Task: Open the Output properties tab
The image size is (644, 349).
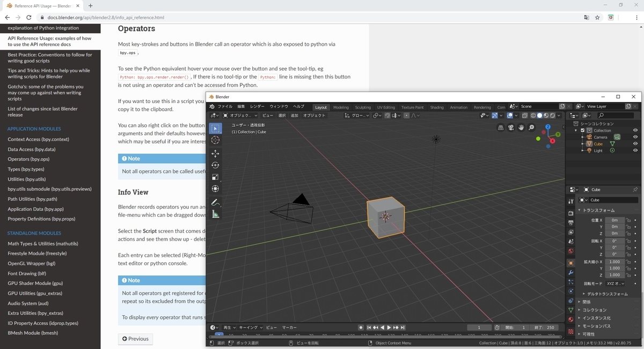Action: tap(570, 222)
